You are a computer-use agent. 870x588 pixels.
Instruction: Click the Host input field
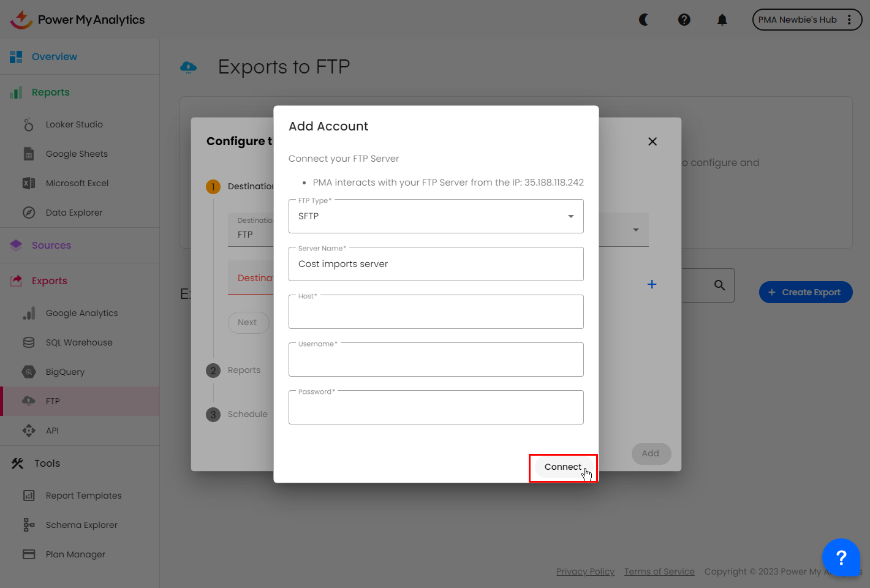(x=436, y=312)
